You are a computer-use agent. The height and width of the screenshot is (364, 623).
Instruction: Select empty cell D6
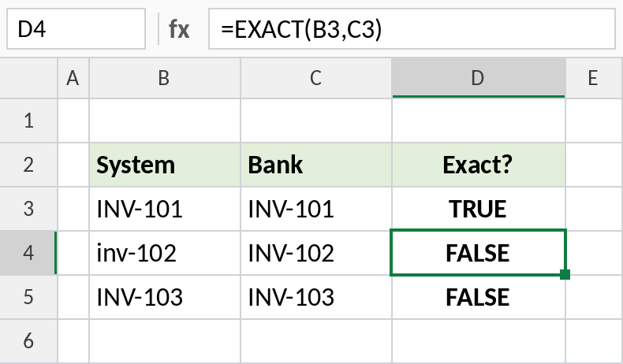479,341
